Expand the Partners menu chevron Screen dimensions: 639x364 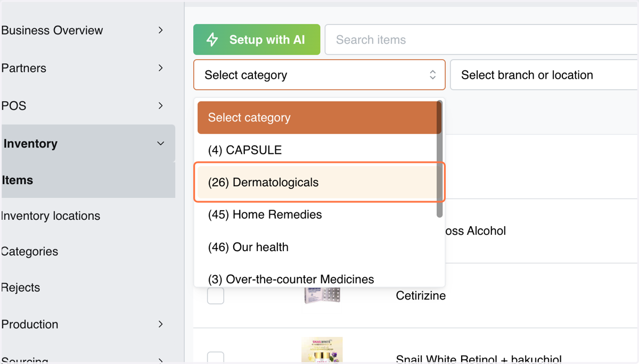(x=160, y=68)
